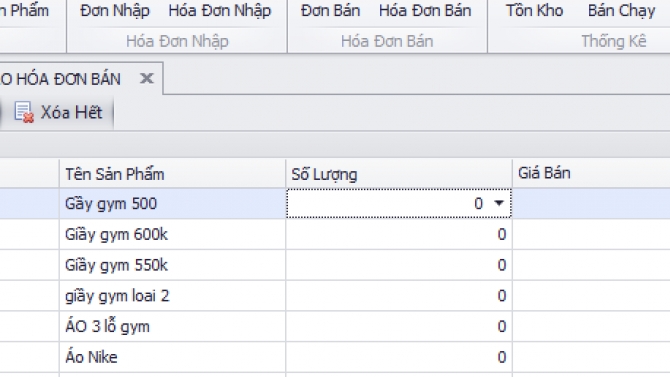Open Đơn Nhập in the ribbon

[x=115, y=11]
